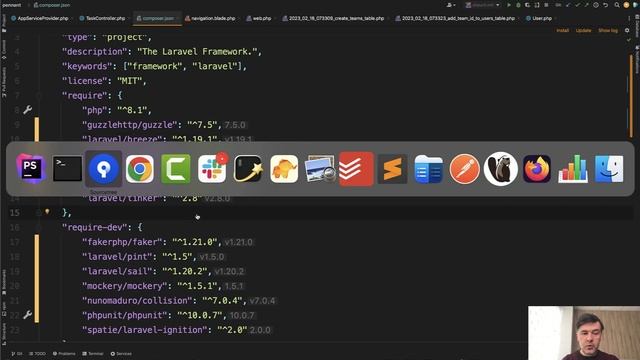Open the web.php tab
640x360 pixels.
259,18
